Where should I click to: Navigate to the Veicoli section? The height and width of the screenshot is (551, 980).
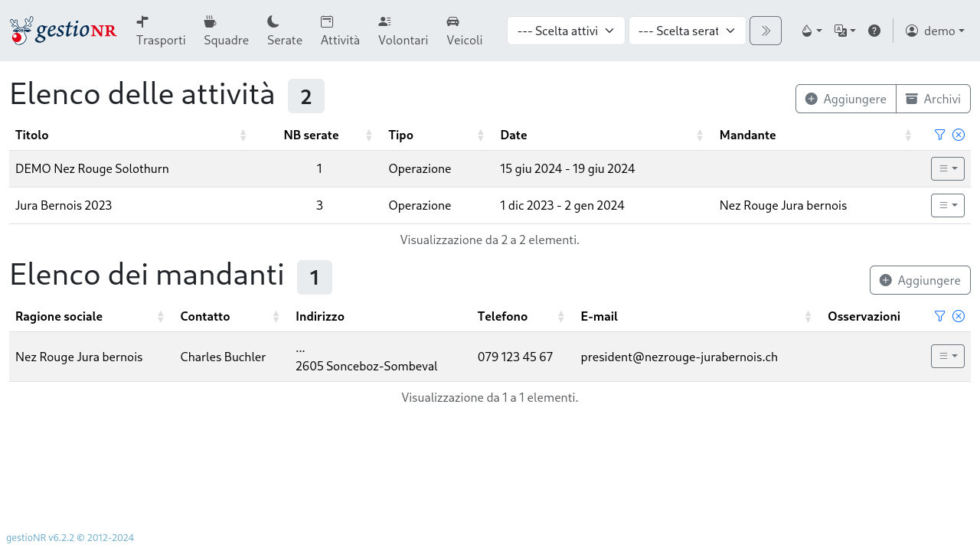tap(464, 31)
